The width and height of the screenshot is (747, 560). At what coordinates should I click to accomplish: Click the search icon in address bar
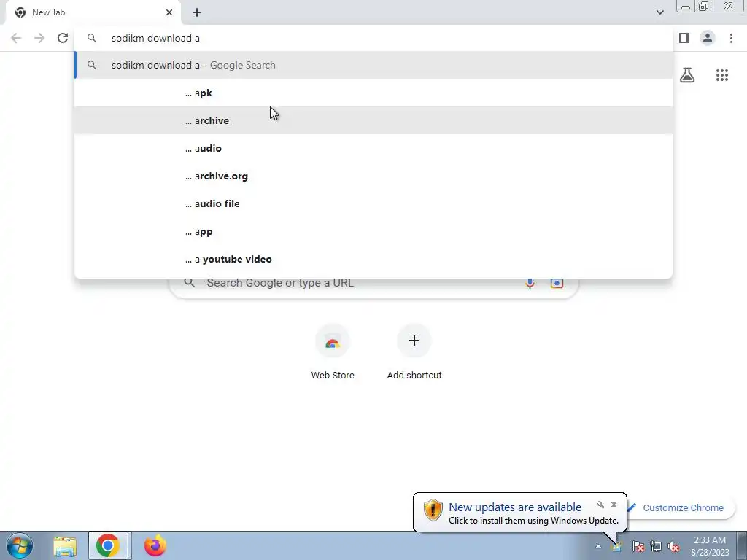point(92,38)
